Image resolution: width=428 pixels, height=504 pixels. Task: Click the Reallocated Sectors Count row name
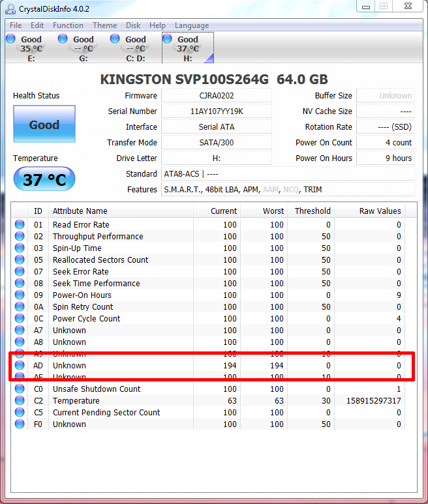click(x=100, y=259)
